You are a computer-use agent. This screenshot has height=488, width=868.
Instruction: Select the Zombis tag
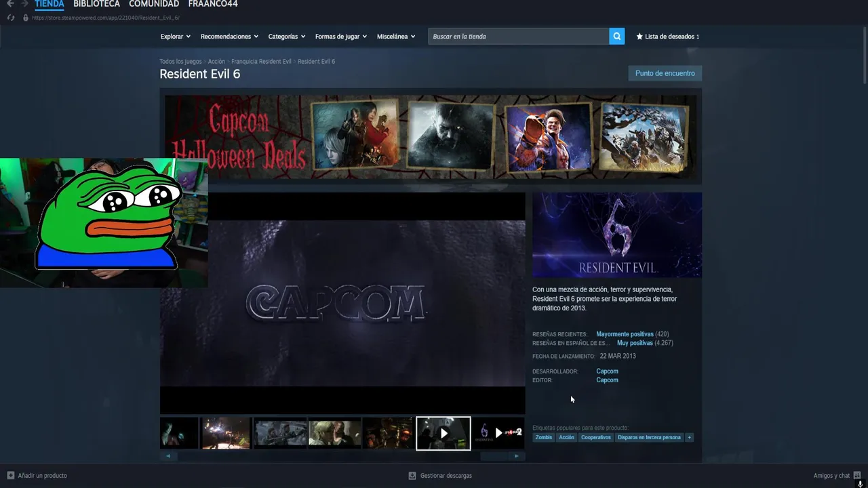544,437
